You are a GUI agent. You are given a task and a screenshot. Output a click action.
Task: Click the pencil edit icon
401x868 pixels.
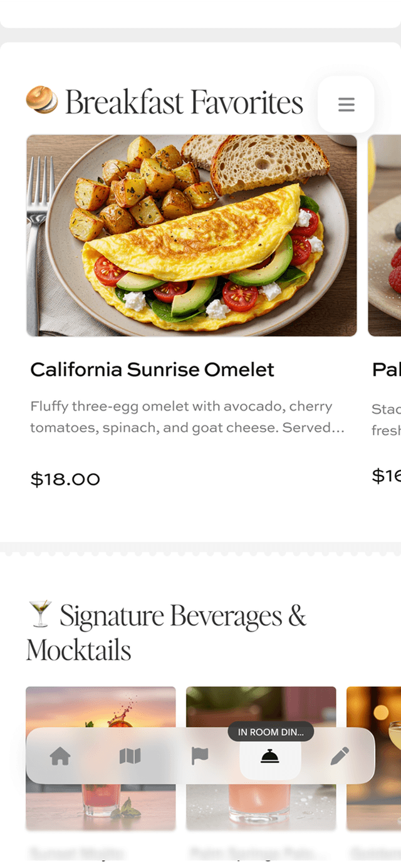[x=340, y=756]
